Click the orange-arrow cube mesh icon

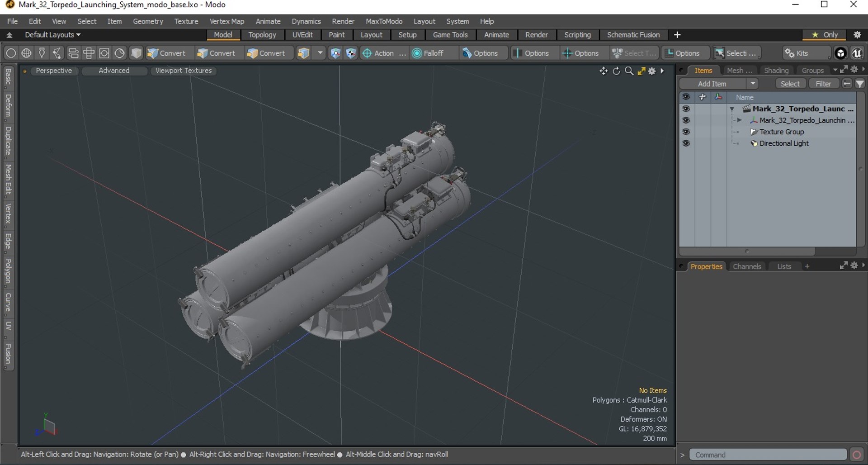click(303, 53)
